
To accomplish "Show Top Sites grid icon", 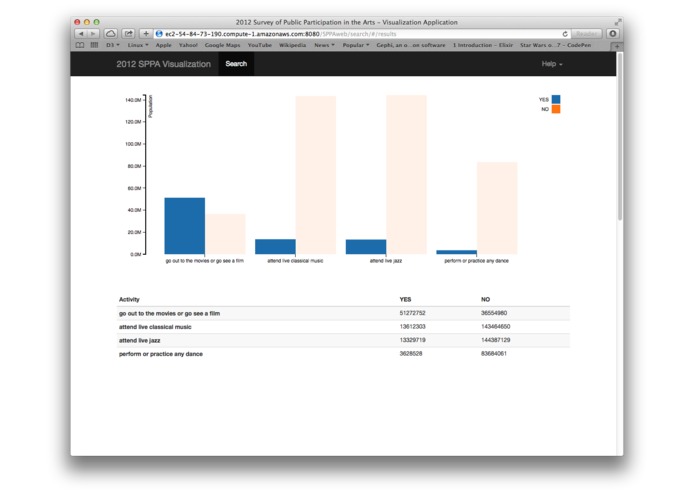I will 94,45.
